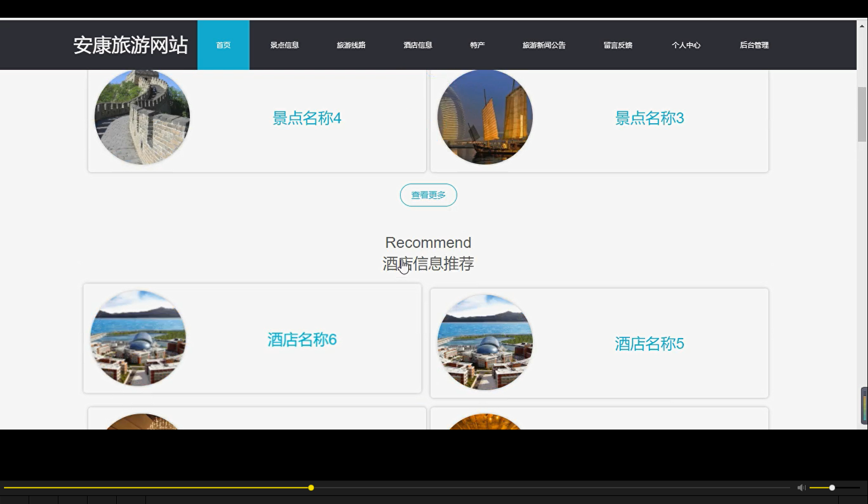Click the lakeside hotel image for 酒店名称6

[x=137, y=338]
